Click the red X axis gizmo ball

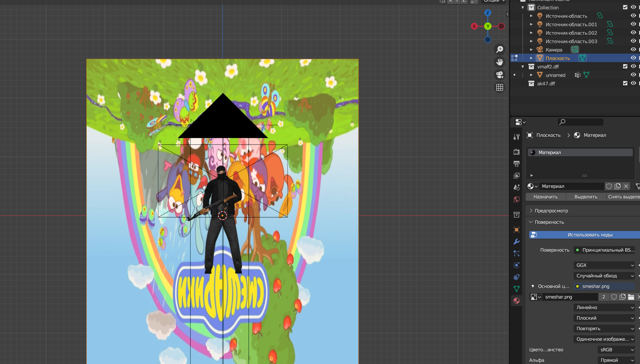pyautogui.click(x=474, y=26)
